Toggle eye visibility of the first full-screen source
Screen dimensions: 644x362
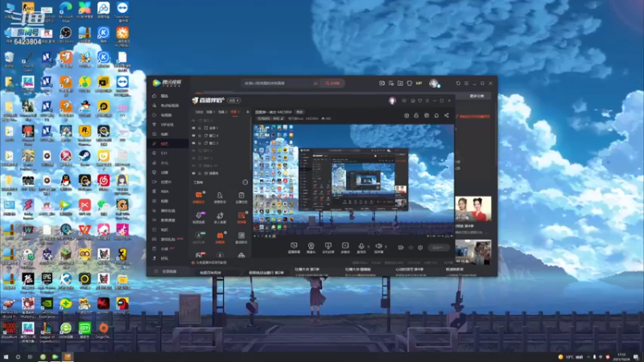[193, 128]
